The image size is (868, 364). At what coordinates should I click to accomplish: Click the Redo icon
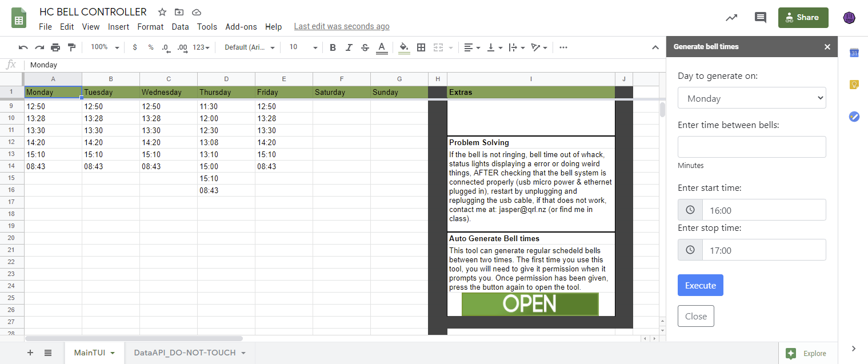click(x=39, y=47)
